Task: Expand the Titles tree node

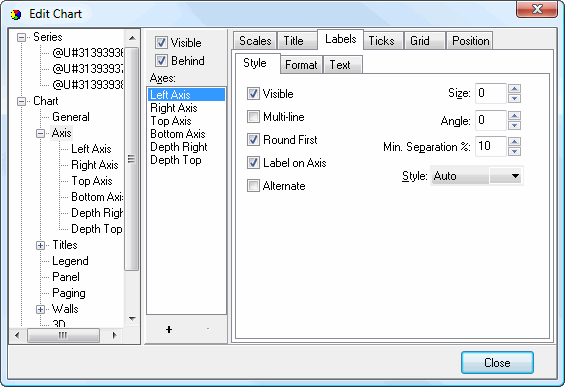Action: [x=40, y=245]
